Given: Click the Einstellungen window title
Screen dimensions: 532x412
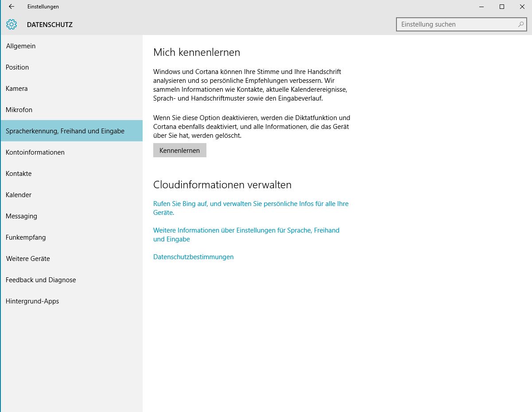Looking at the screenshot, I should click(43, 7).
